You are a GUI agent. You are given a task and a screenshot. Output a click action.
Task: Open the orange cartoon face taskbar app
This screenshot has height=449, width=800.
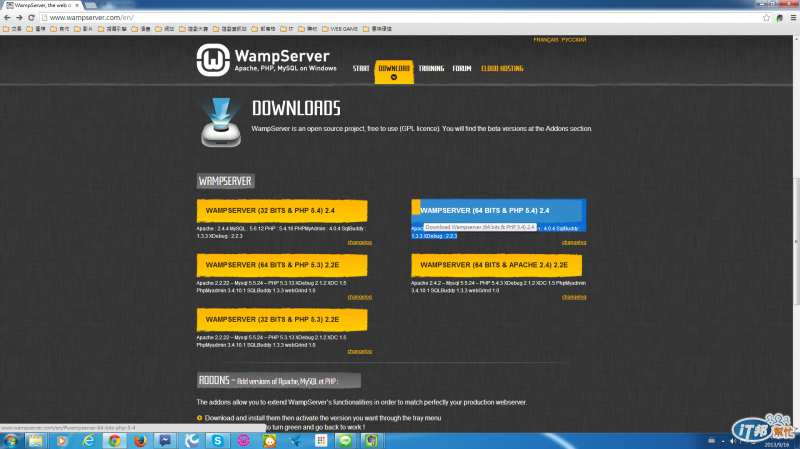269,441
